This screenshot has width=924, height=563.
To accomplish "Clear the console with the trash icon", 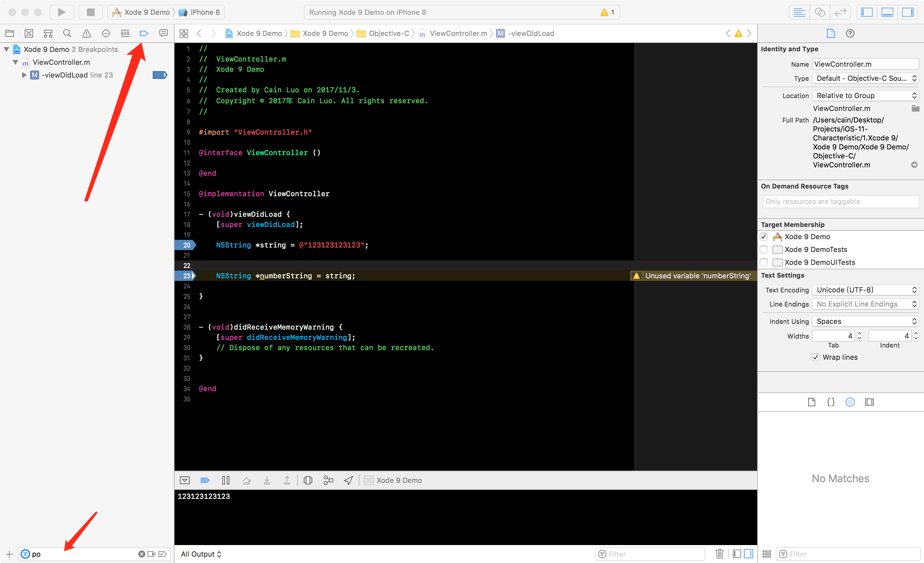I will [719, 554].
